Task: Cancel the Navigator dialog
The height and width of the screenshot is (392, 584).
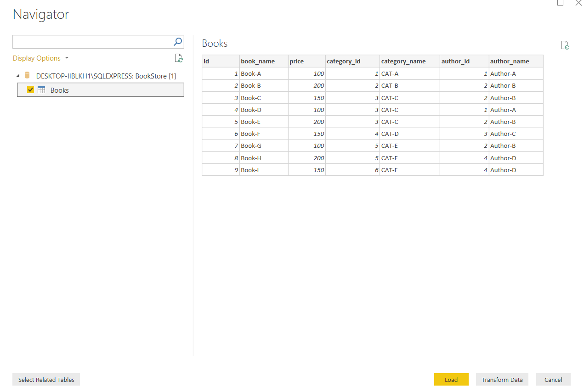Action: (553, 380)
